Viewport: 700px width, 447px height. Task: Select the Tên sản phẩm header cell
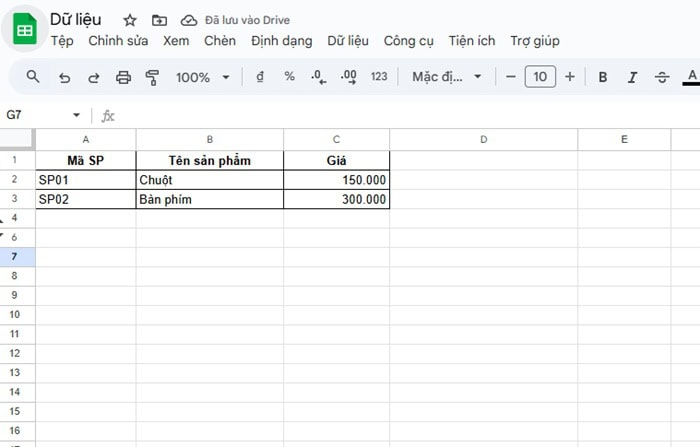tap(209, 160)
